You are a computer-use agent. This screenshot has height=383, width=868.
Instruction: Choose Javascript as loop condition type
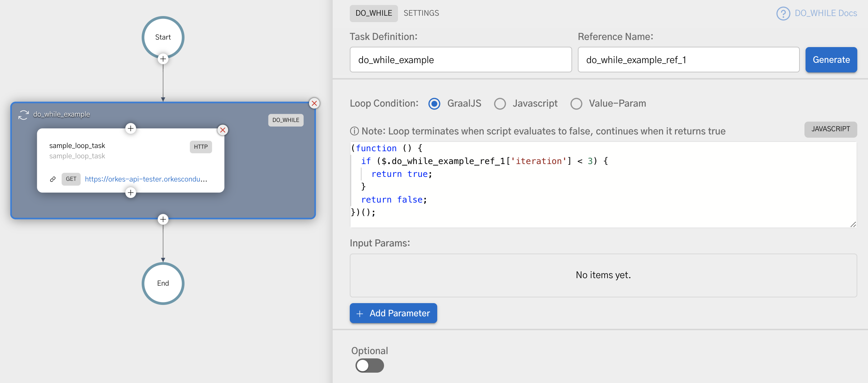pos(500,104)
